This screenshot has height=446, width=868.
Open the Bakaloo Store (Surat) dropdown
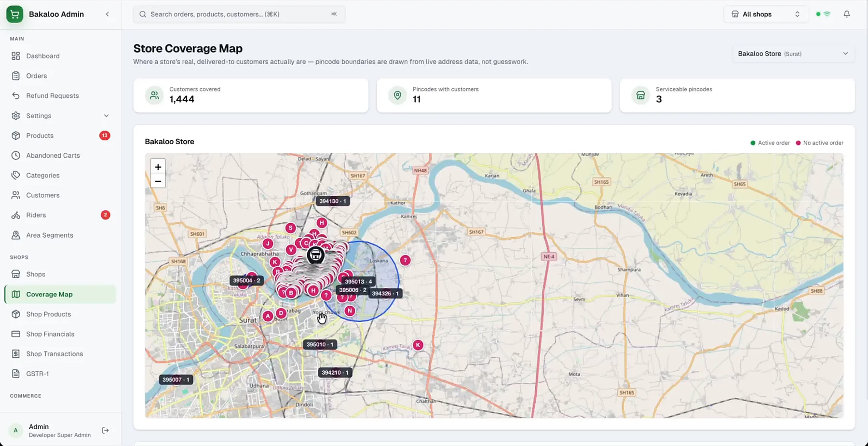pos(793,54)
